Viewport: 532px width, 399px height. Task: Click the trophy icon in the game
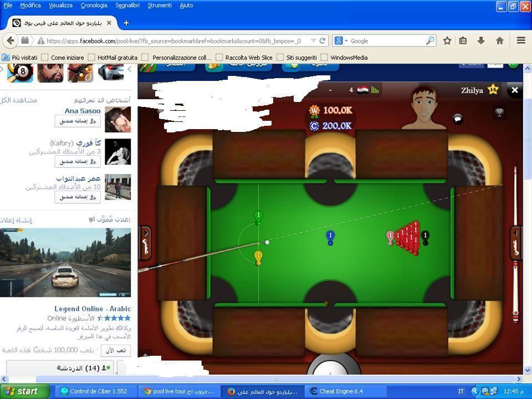pos(499,112)
